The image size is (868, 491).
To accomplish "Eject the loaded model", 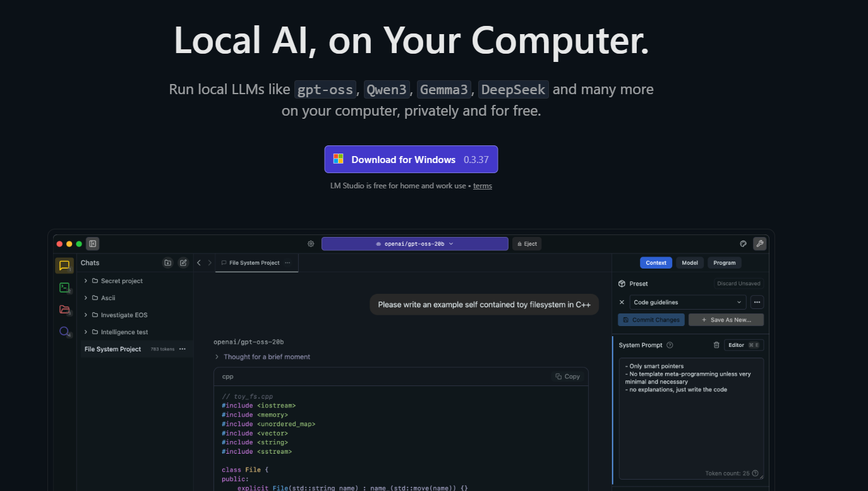I will click(x=527, y=244).
